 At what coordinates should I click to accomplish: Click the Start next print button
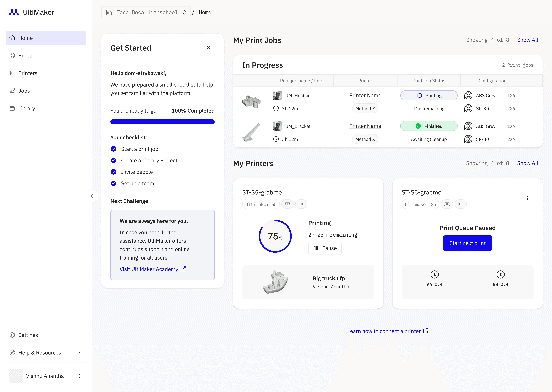467,243
